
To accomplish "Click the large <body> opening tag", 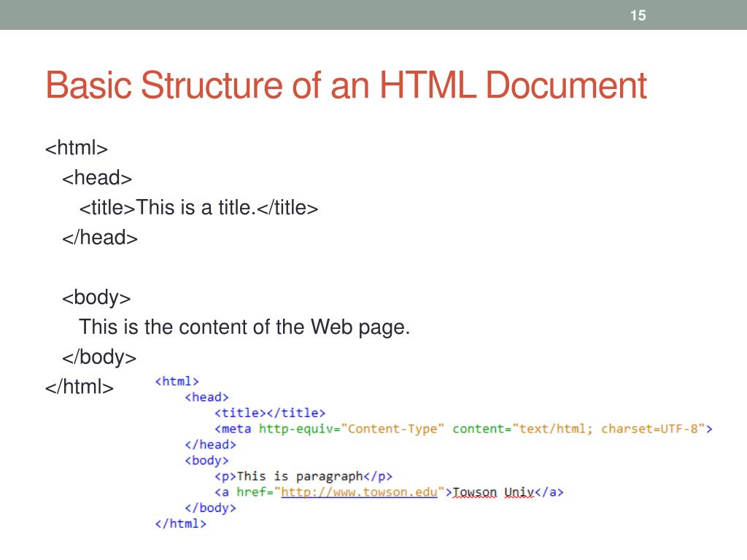I will 96,297.
